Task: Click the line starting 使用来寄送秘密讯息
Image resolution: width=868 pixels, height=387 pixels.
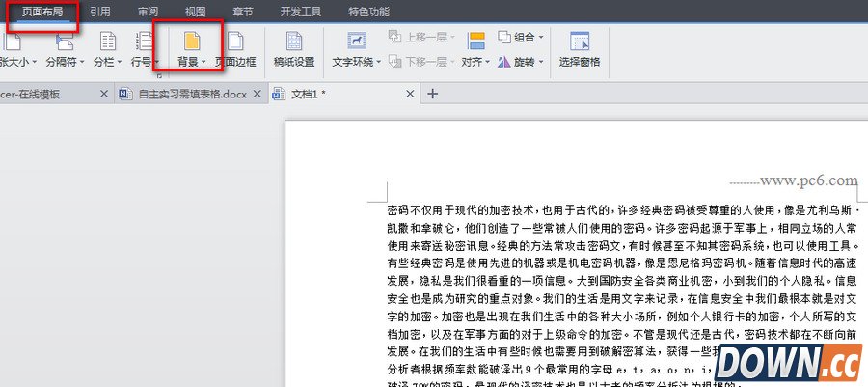Action: (x=622, y=245)
